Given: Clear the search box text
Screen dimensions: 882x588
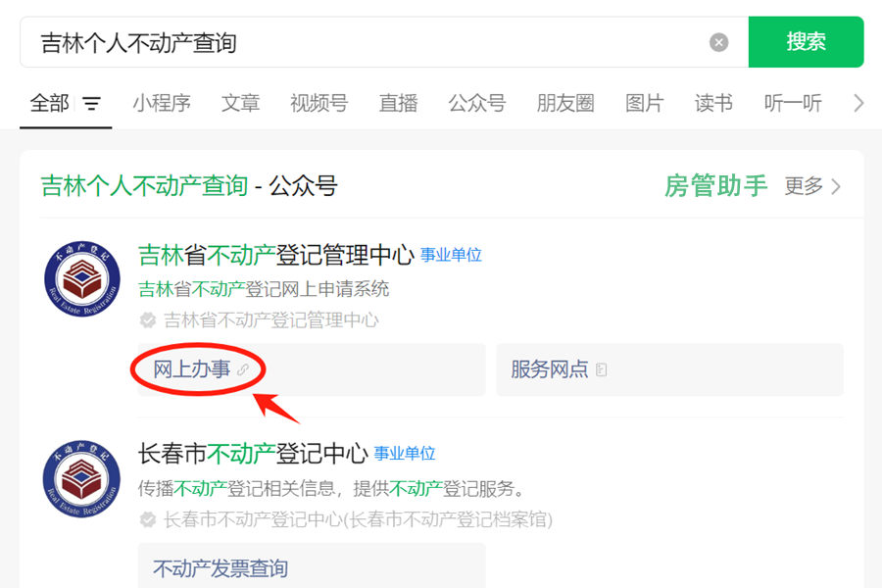Looking at the screenshot, I should [718, 42].
